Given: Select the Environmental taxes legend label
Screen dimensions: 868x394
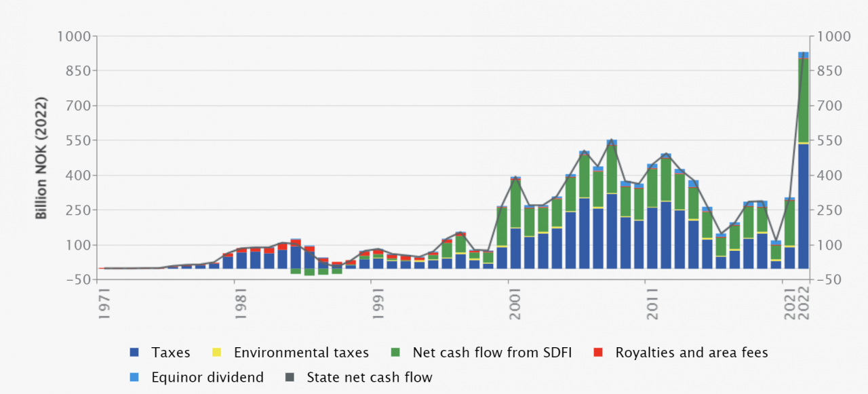Looking at the screenshot, I should coord(300,353).
